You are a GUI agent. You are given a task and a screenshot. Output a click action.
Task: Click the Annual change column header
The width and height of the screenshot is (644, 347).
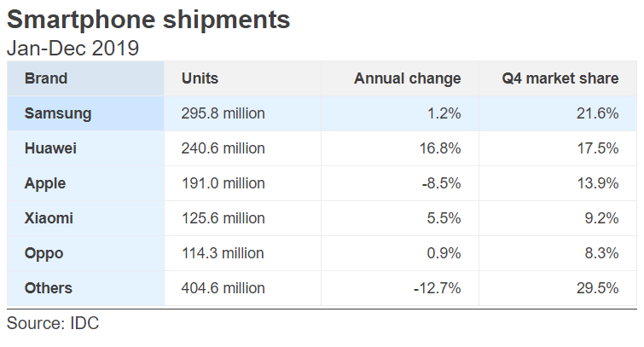(407, 78)
